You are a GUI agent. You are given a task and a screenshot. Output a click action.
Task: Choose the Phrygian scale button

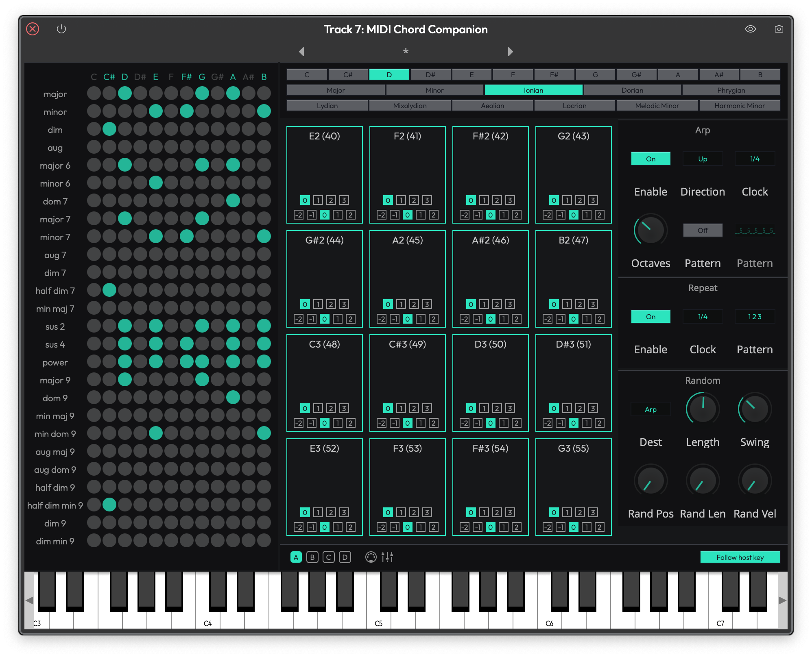[731, 90]
